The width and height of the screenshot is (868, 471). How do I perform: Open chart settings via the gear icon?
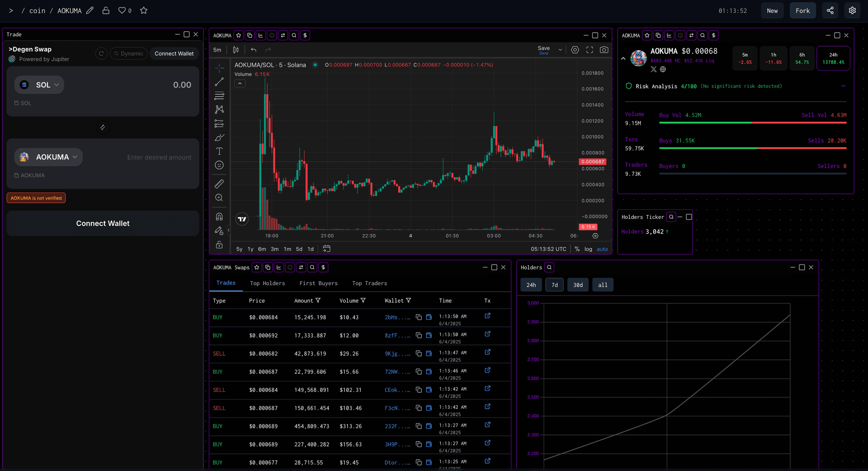pyautogui.click(x=575, y=50)
